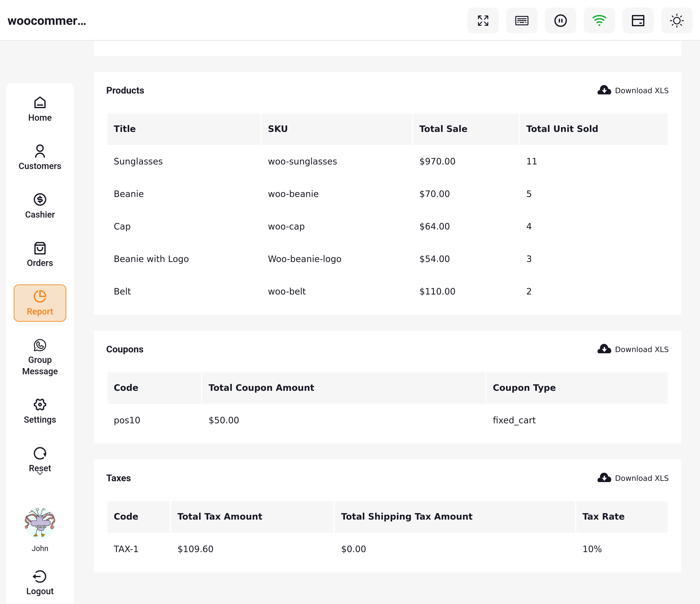Open the Orders section
Viewport: 700px width, 604px height.
click(40, 254)
